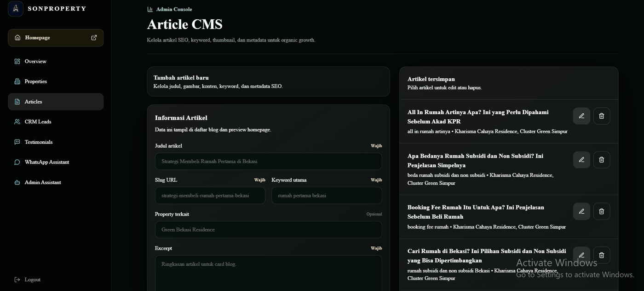
Task: Click the SonProperty logo icon
Action: 16,9
